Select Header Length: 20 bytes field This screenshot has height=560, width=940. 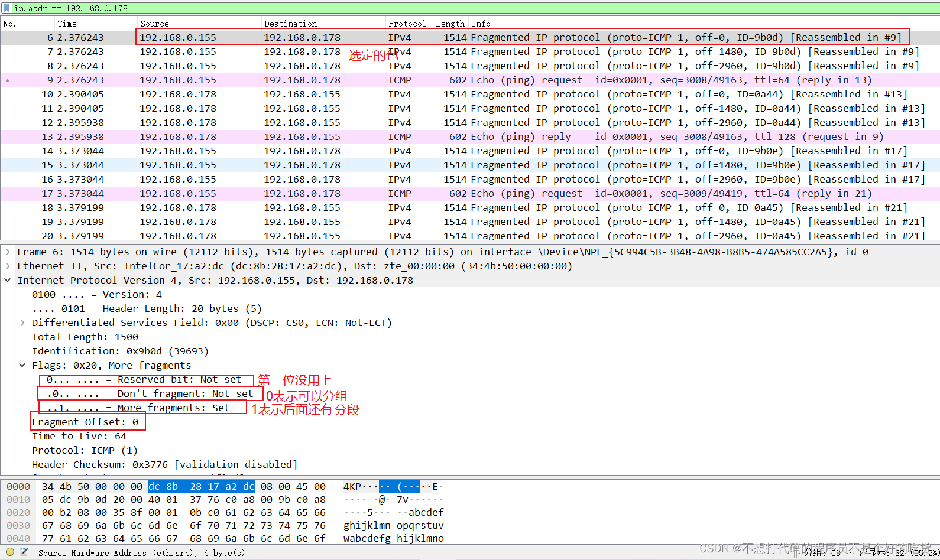(147, 308)
